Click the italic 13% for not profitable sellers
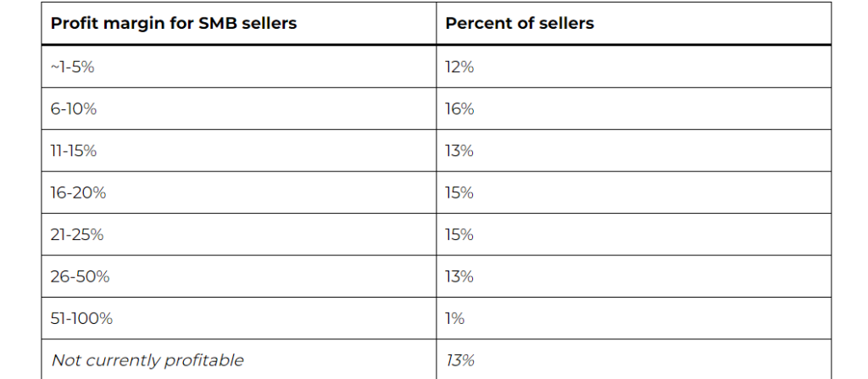 point(459,360)
